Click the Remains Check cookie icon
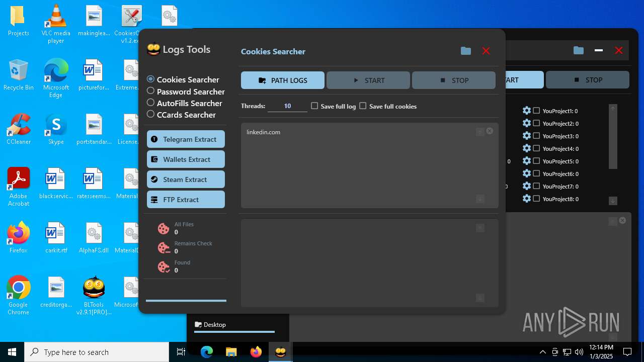This screenshot has height=362, width=644. click(164, 248)
